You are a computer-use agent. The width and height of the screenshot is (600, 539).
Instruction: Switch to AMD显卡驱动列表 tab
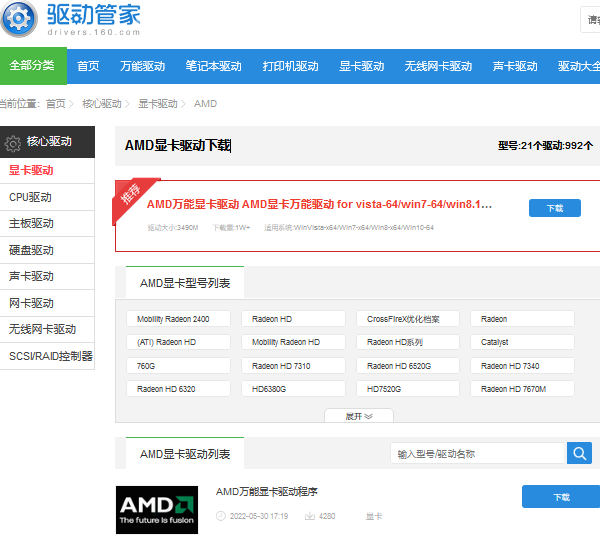(x=185, y=453)
